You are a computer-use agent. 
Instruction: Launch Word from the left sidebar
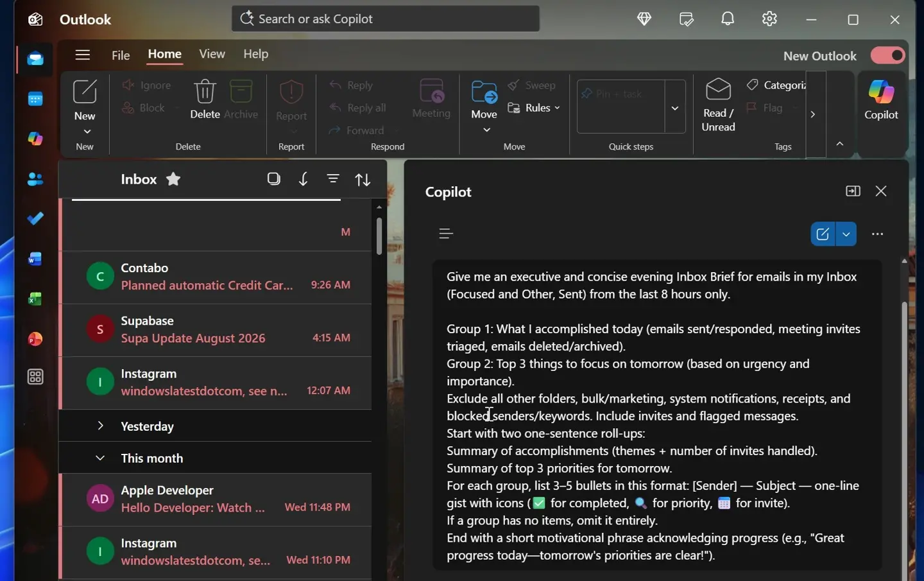point(35,259)
